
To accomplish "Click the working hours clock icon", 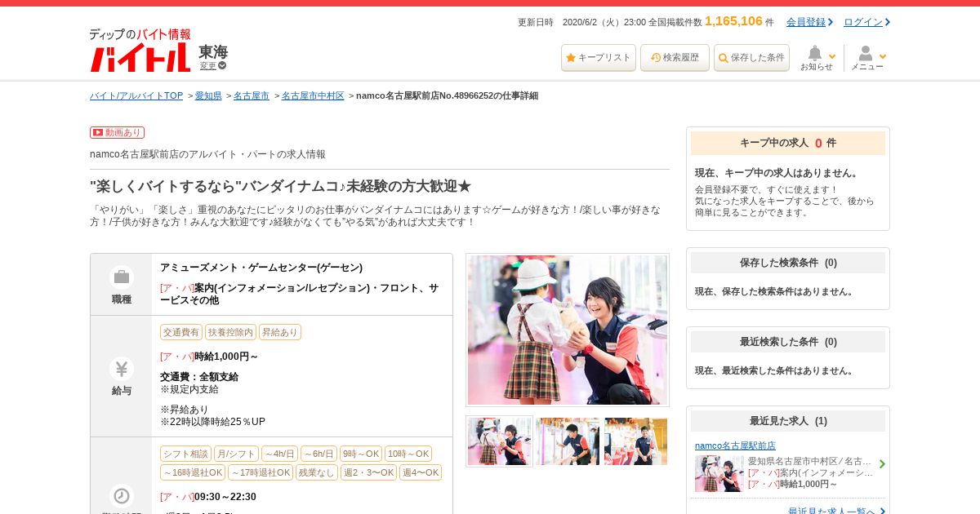I will [122, 496].
